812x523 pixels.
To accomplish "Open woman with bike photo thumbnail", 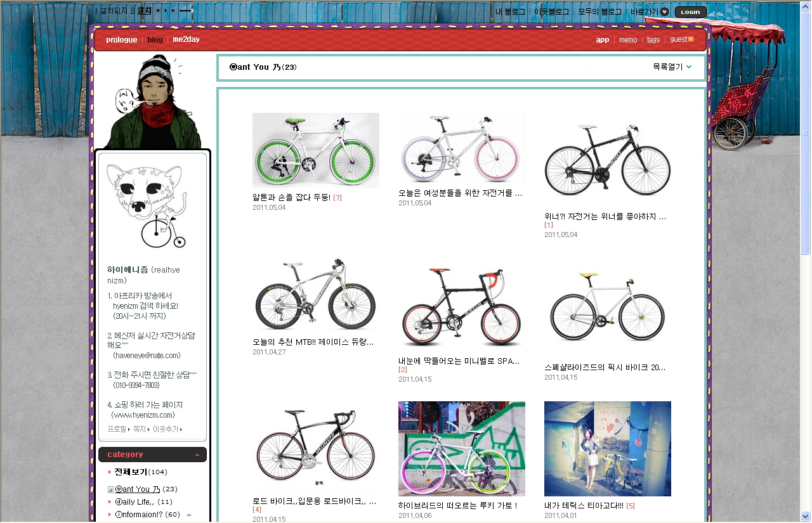I will 608,449.
